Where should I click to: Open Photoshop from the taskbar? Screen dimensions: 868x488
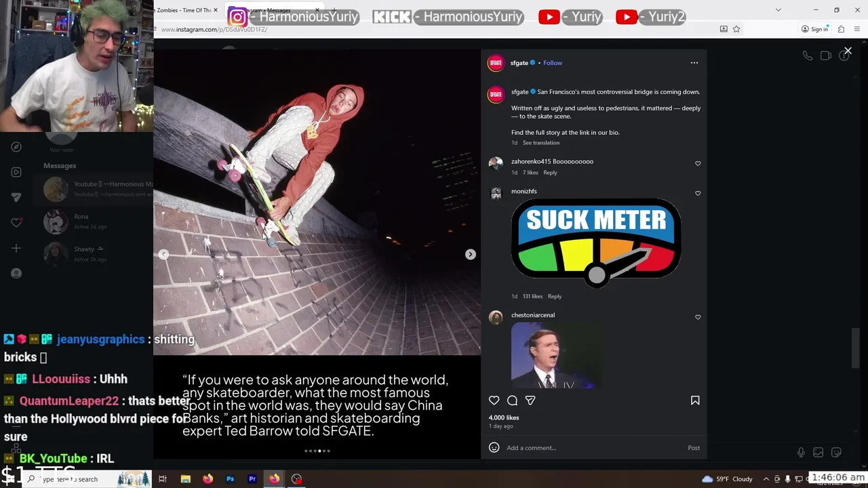tap(230, 479)
